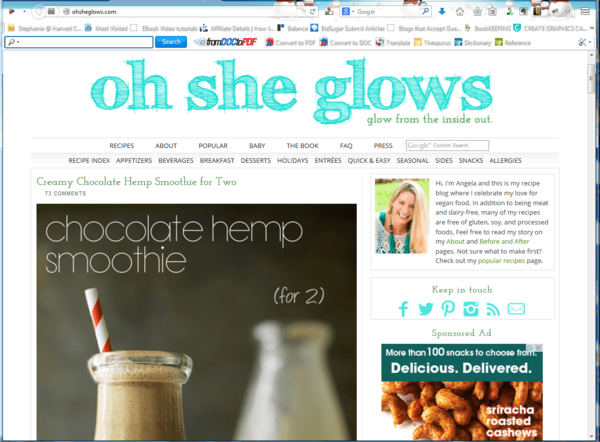Click the blue Search button

click(x=171, y=42)
